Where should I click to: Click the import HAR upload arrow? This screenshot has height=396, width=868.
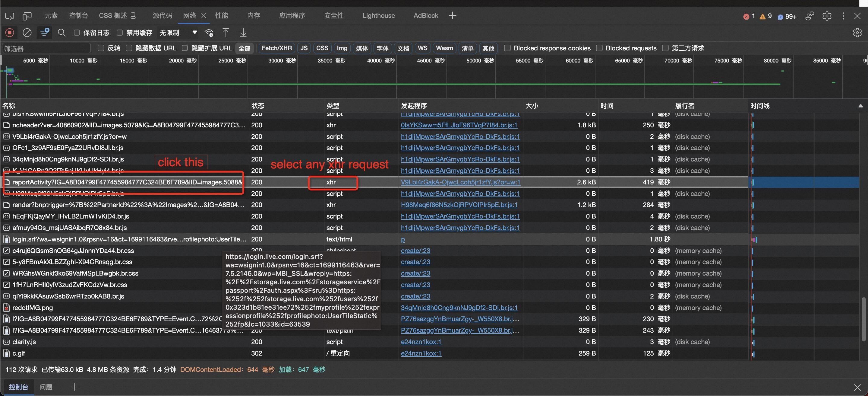(x=226, y=33)
